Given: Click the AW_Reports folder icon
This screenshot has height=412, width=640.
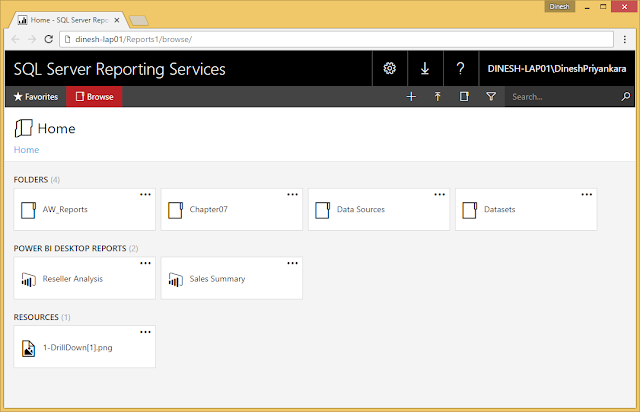Looking at the screenshot, I should (x=28, y=210).
